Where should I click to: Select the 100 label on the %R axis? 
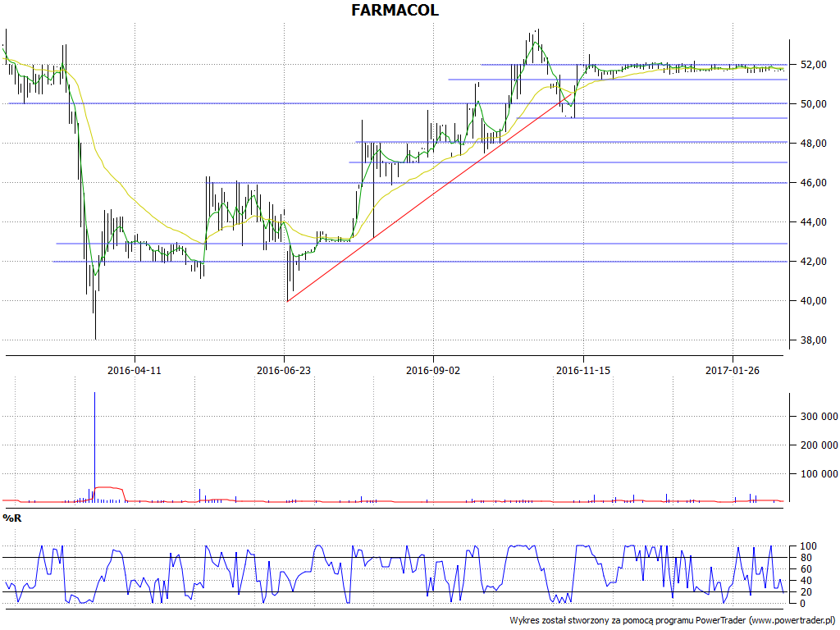808,546
